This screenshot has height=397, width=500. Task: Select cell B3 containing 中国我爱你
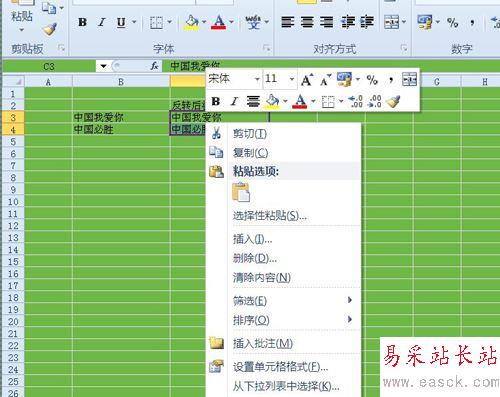click(121, 117)
